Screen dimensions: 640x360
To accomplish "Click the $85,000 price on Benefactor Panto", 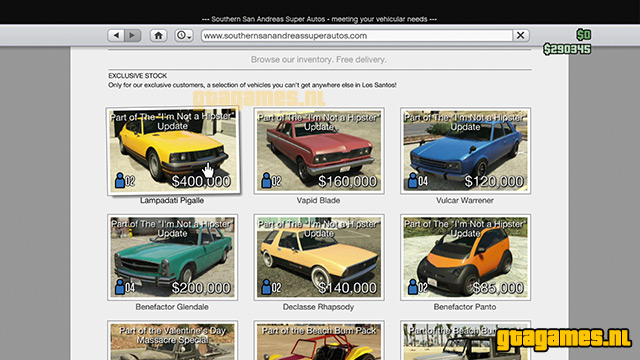I will click(498, 288).
